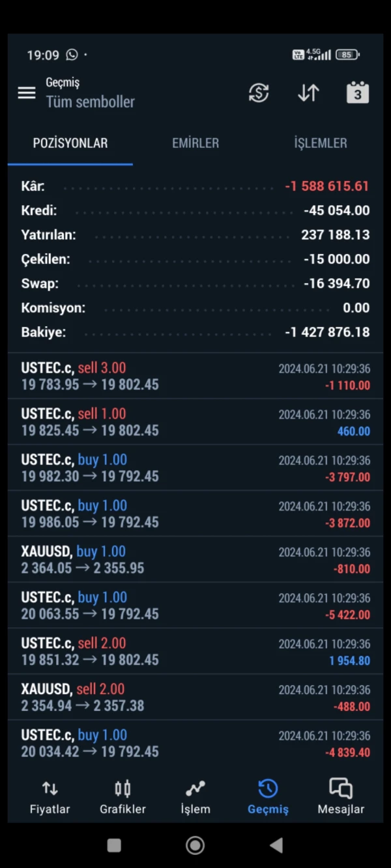The height and width of the screenshot is (868, 391).
Task: Tap the Android back button
Action: pos(276,845)
